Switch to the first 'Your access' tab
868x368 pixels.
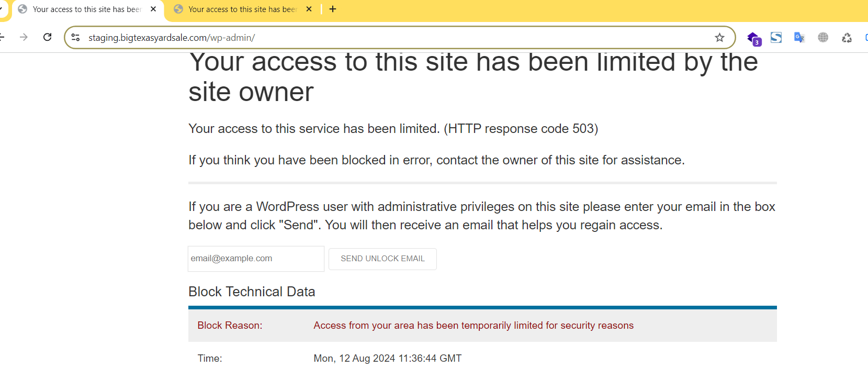[x=86, y=9]
